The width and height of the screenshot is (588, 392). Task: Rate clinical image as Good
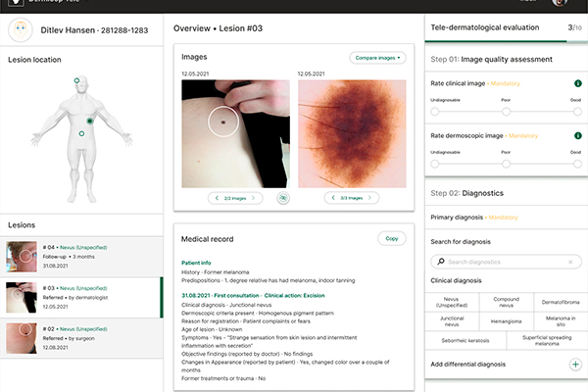[x=575, y=111]
